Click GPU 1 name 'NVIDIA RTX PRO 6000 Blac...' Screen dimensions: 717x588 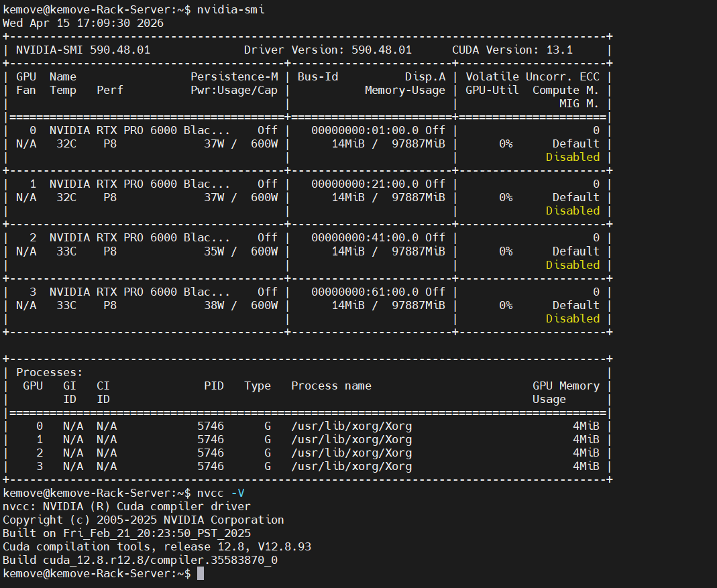click(x=140, y=184)
